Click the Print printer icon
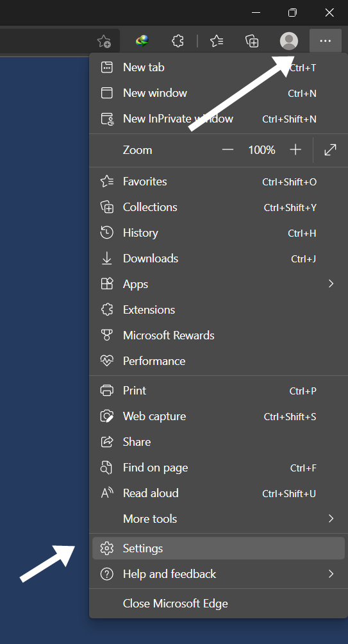 [106, 391]
